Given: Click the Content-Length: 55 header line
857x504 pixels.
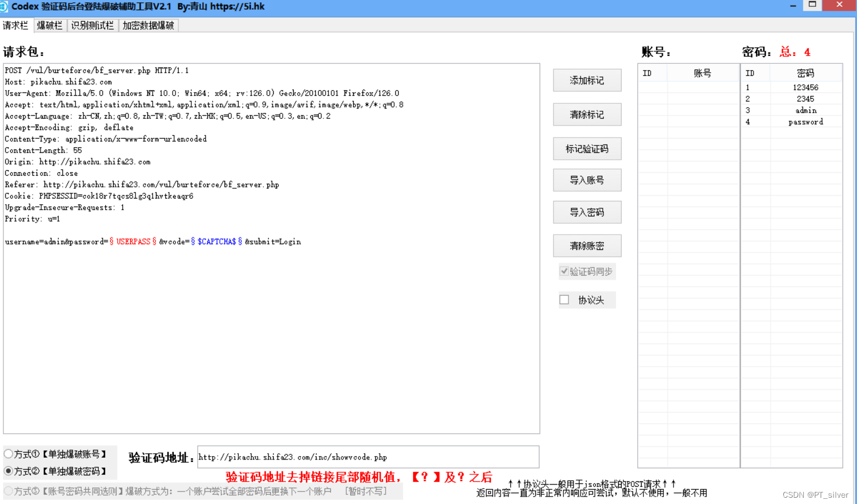Looking at the screenshot, I should (x=43, y=151).
